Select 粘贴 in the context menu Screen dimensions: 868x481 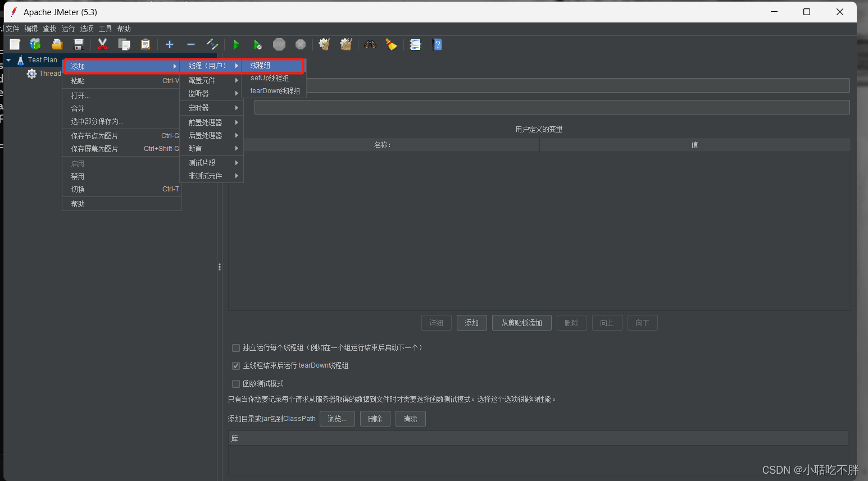[122, 81]
